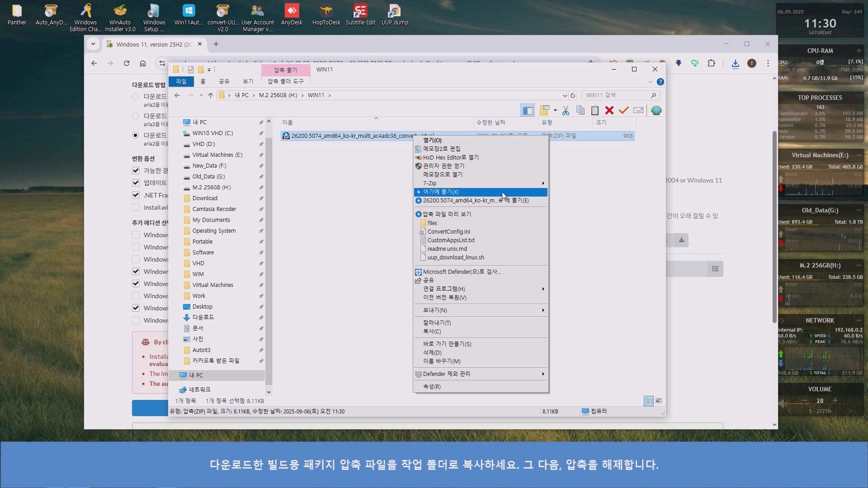Select first download method radio button
This screenshot has height=488, width=868.
tap(135, 96)
